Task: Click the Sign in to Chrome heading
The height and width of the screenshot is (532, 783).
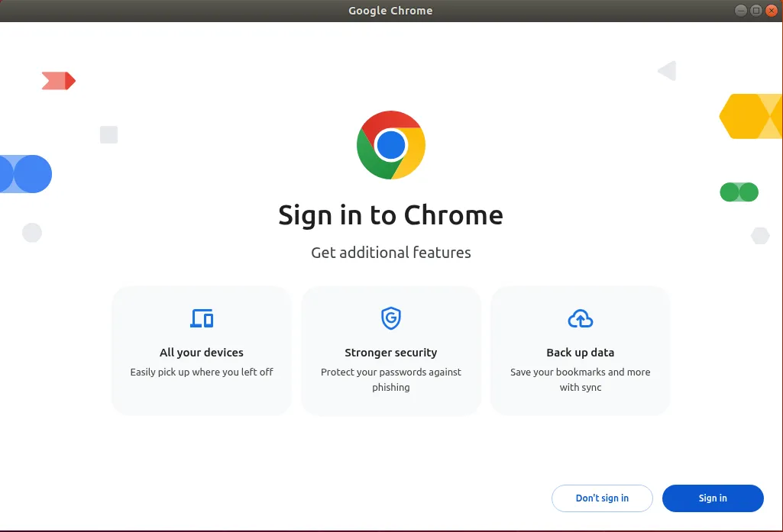Action: point(390,215)
